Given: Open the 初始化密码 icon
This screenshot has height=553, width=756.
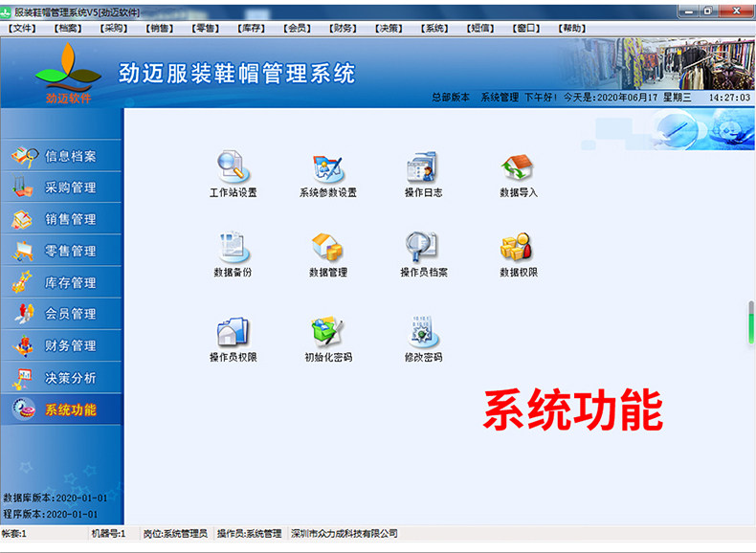Looking at the screenshot, I should (x=328, y=332).
